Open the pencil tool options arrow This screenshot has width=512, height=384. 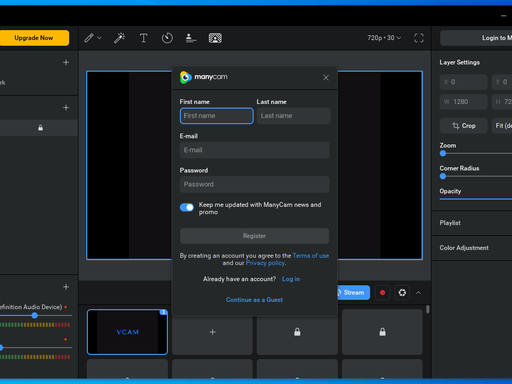99,38
